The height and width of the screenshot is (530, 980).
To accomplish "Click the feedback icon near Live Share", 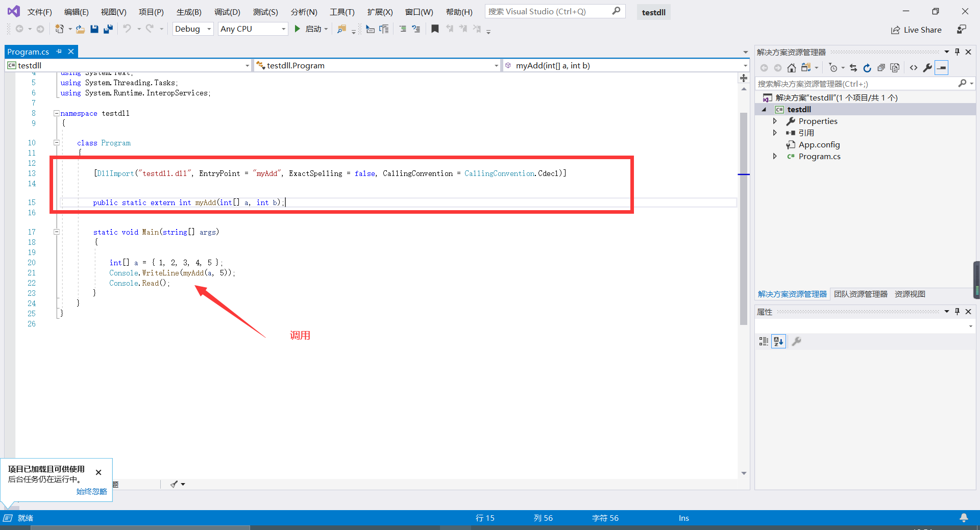I will (x=962, y=30).
